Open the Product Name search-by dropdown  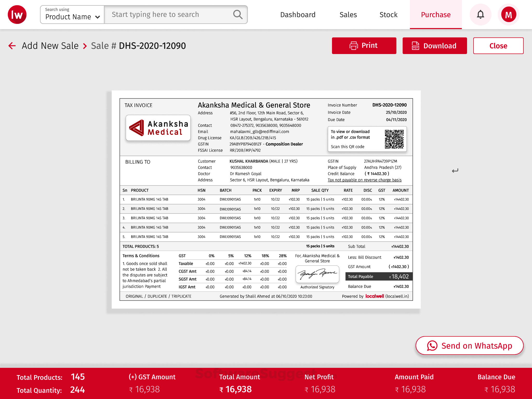[68, 17]
